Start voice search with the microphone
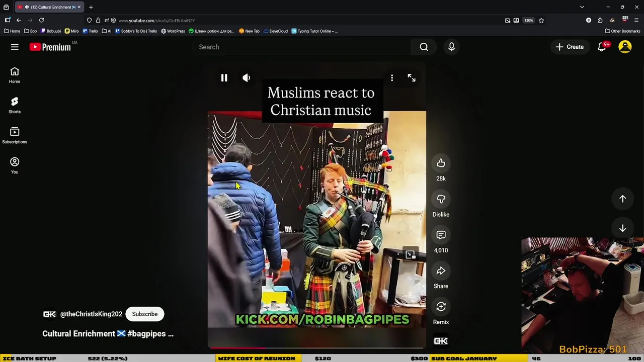This screenshot has height=362, width=644. coord(451,47)
